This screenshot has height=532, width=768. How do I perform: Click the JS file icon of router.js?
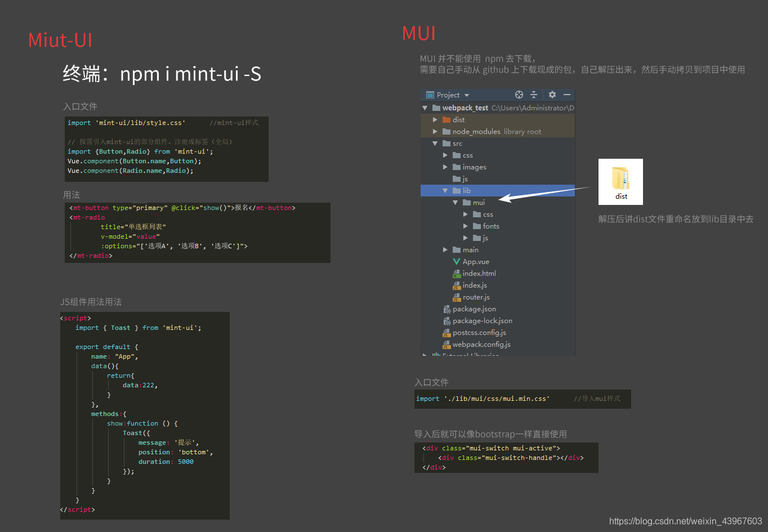[x=457, y=297]
